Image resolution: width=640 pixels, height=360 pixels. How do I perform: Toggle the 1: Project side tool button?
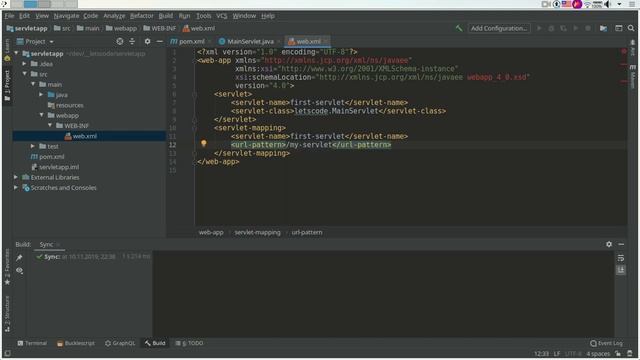(x=7, y=85)
